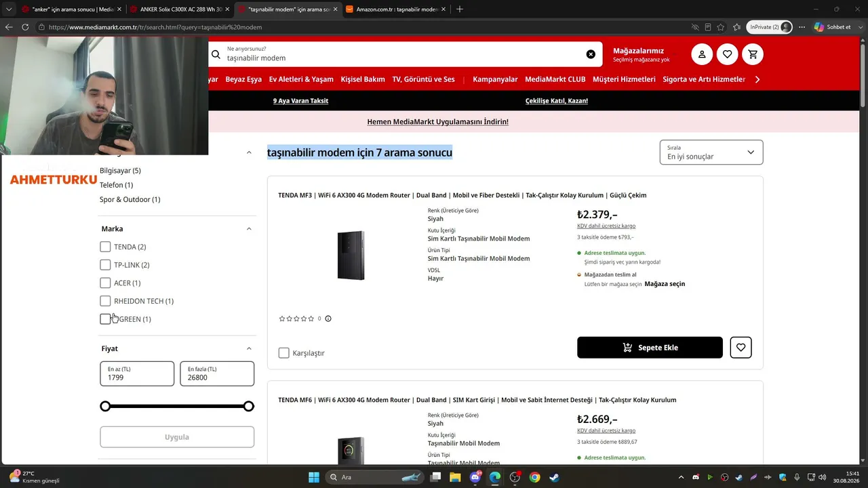Open the TENDA MF3 product thumbnail
868x488 pixels.
[351, 256]
